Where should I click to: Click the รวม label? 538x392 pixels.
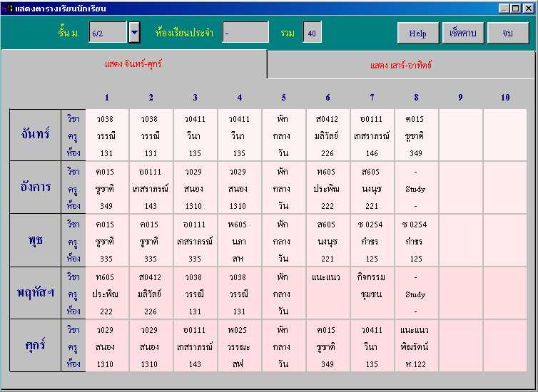288,33
